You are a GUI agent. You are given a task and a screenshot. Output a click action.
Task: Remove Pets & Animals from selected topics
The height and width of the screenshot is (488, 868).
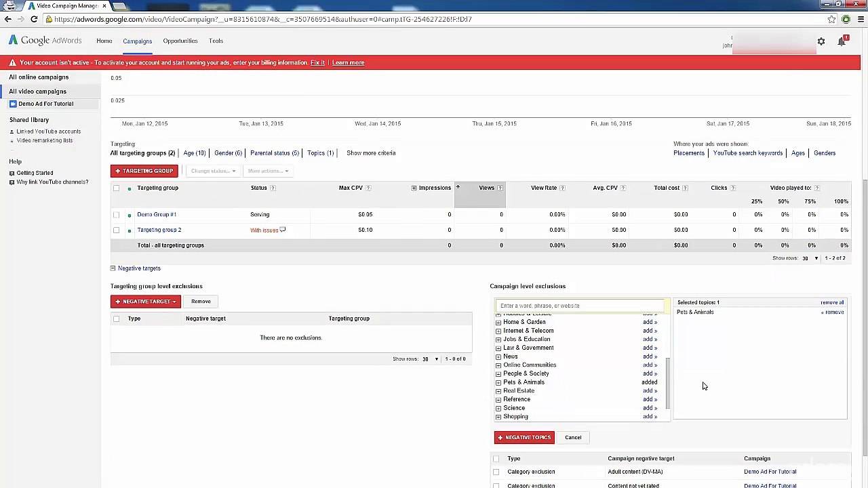pos(833,312)
